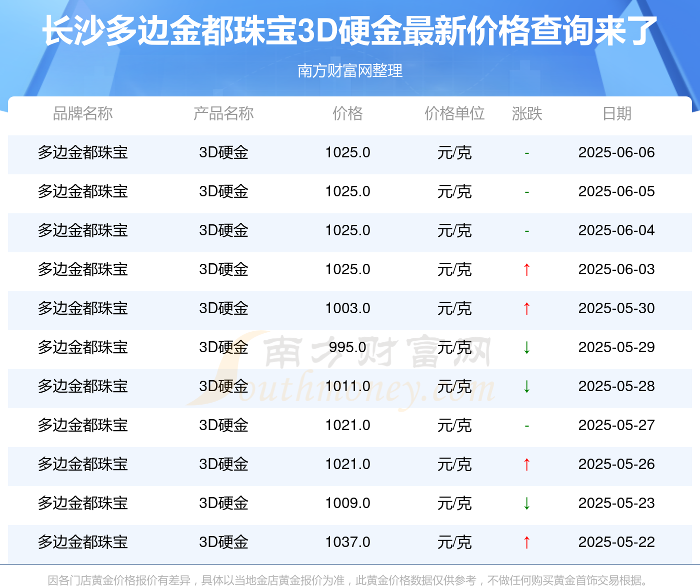Click the price 1003.0
The width and height of the screenshot is (700, 588).
click(x=347, y=308)
